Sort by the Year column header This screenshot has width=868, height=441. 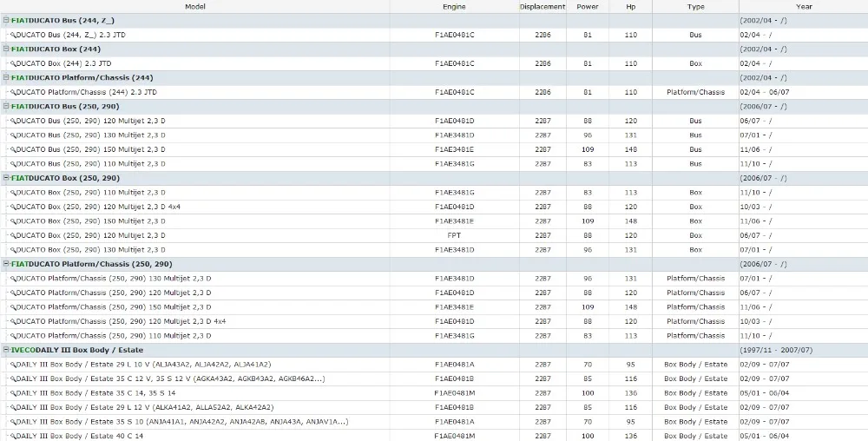click(804, 7)
